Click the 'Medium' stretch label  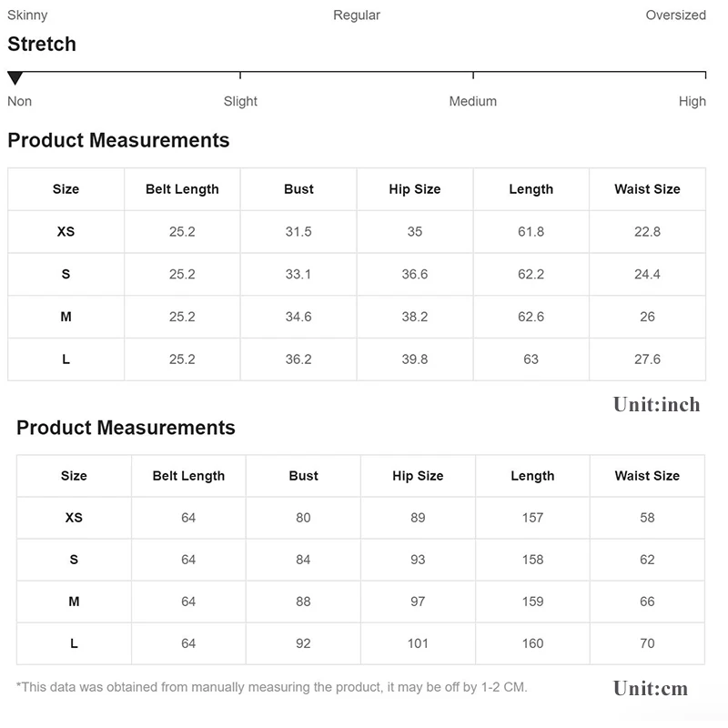[472, 101]
